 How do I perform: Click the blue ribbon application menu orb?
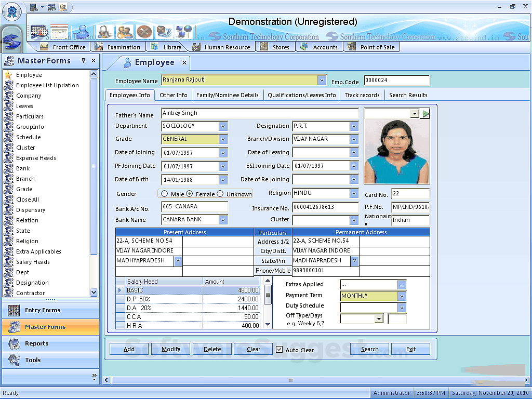[x=11, y=10]
